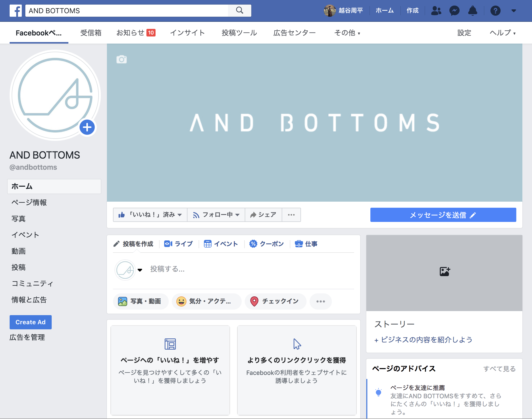Click the page advice lightbulb icon
The width and height of the screenshot is (532, 419).
click(378, 392)
